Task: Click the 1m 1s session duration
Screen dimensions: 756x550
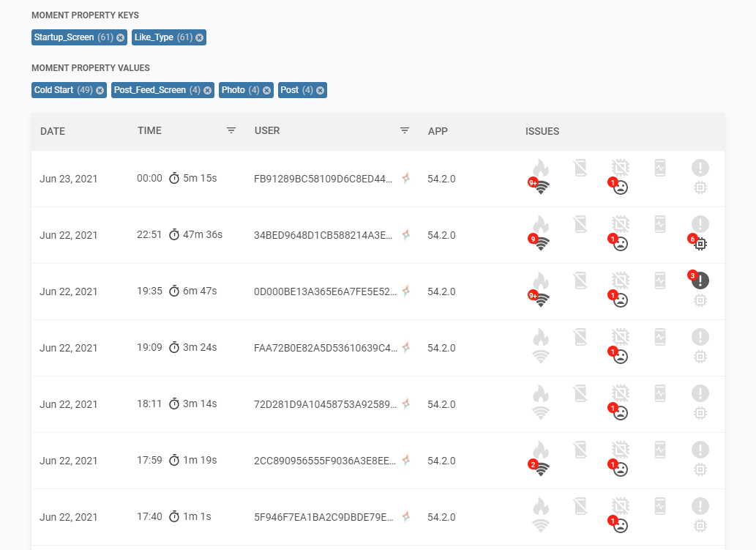Action: (x=197, y=517)
